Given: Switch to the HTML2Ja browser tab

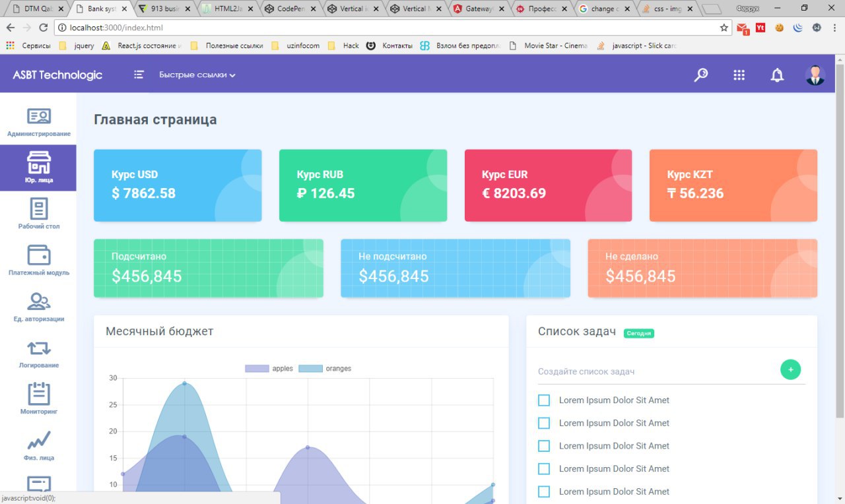Looking at the screenshot, I should pyautogui.click(x=228, y=9).
